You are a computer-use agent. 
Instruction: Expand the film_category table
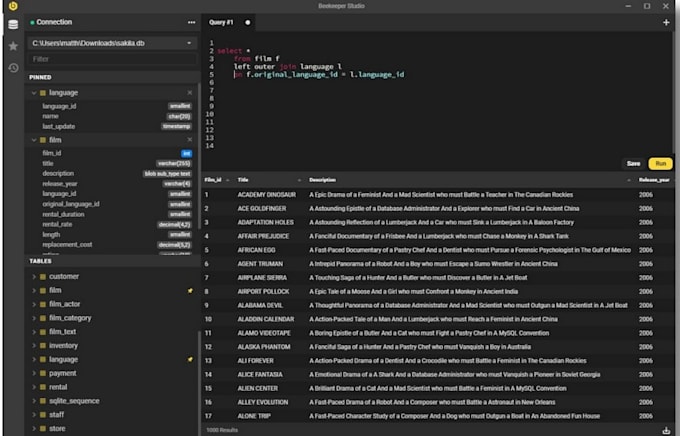(x=34, y=318)
